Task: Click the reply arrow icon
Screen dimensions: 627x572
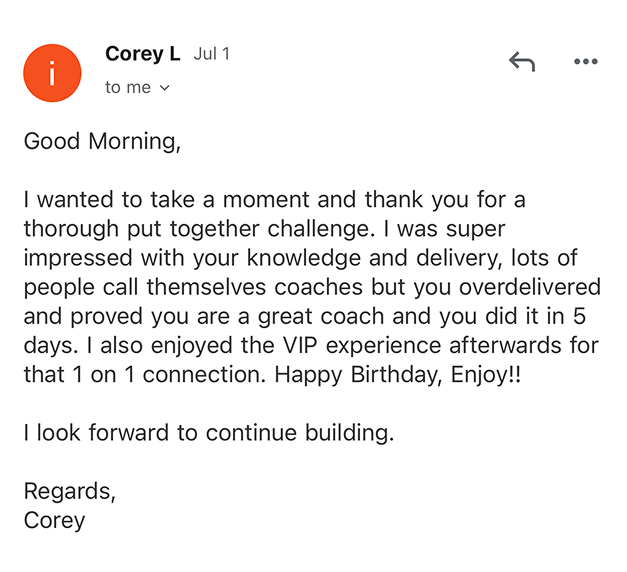Action: coord(521,62)
